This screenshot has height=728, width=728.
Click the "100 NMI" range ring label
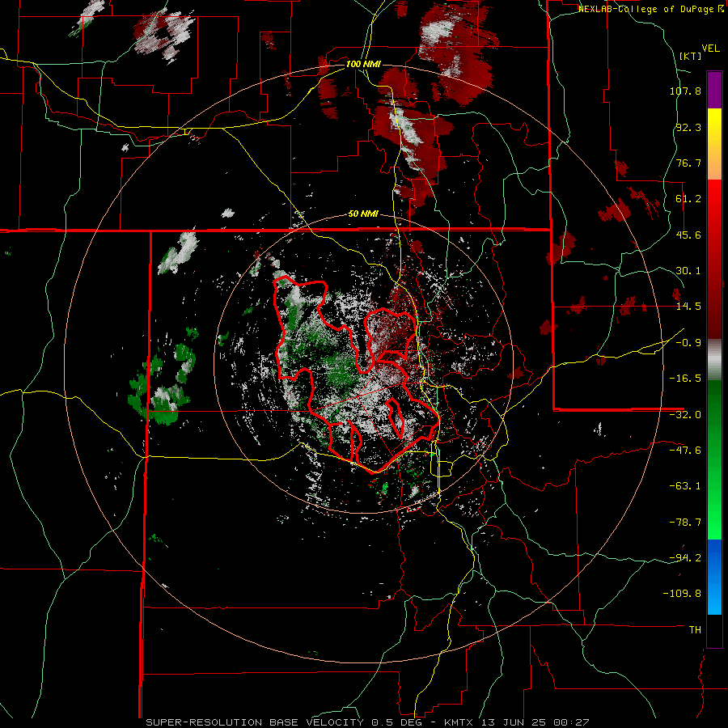coord(363,64)
